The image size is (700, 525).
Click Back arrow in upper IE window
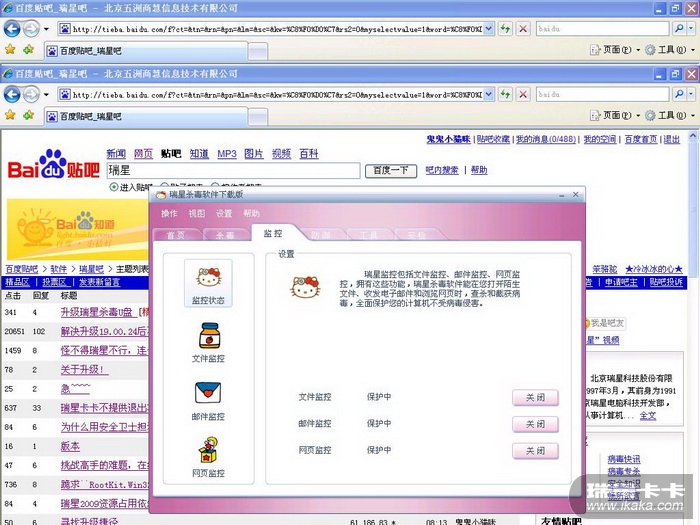coord(12,29)
